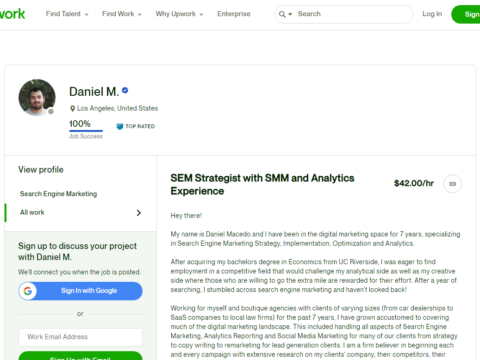Open search category dropdown arrow

[x=290, y=14]
